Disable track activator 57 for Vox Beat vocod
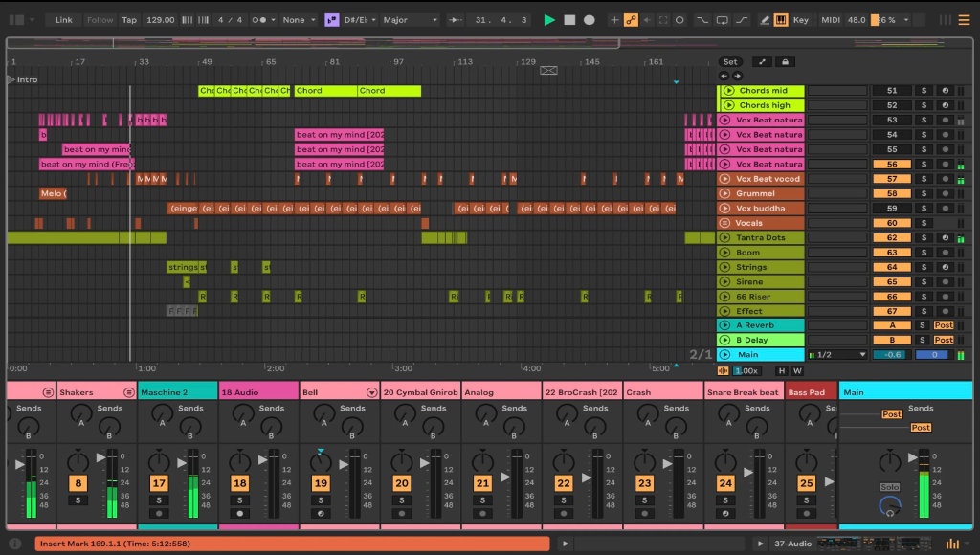The width and height of the screenshot is (980, 555). 892,179
